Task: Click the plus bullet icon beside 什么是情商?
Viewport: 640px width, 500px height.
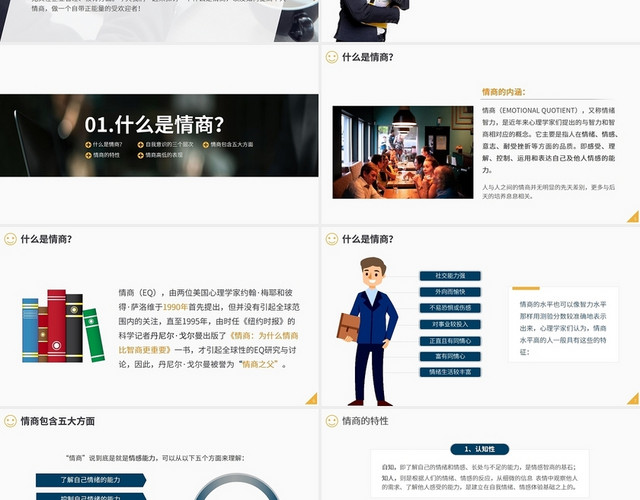Action: (x=88, y=144)
